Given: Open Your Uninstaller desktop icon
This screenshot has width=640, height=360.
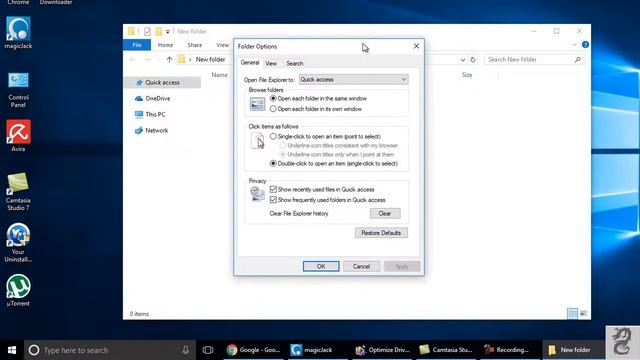Looking at the screenshot, I should (18, 242).
